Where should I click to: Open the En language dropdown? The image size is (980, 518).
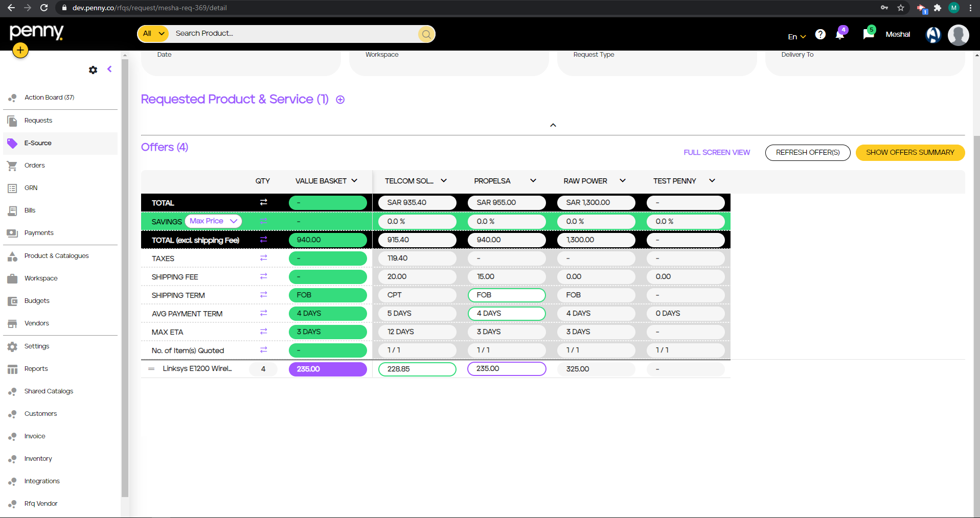pyautogui.click(x=796, y=37)
